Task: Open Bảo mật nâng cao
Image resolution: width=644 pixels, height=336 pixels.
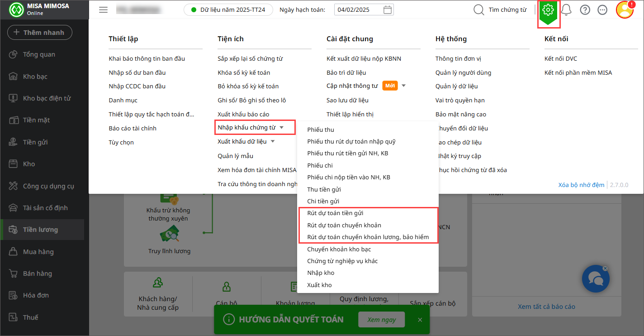Action: 461,114
